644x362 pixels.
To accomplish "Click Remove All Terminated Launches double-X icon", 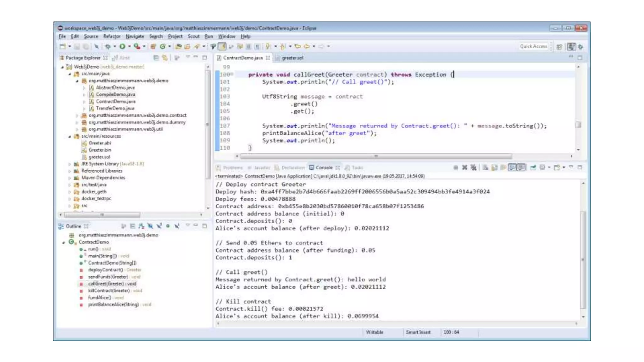I will click(474, 167).
